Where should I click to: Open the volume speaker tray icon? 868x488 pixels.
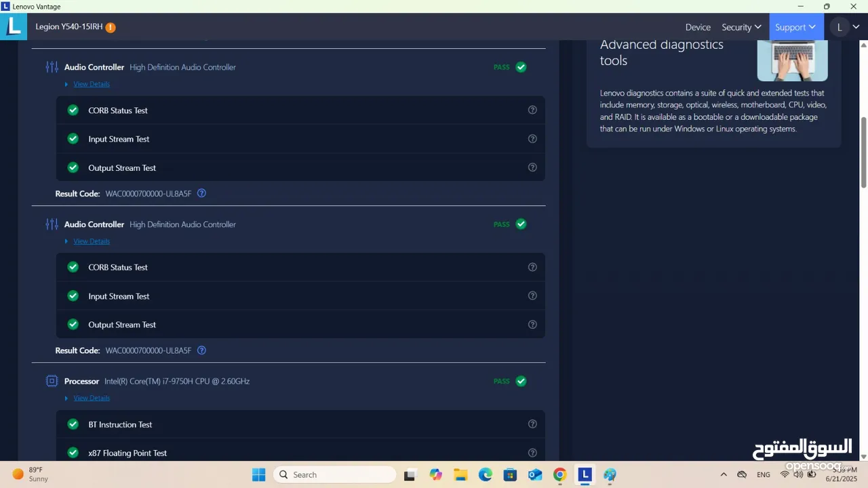(x=798, y=474)
